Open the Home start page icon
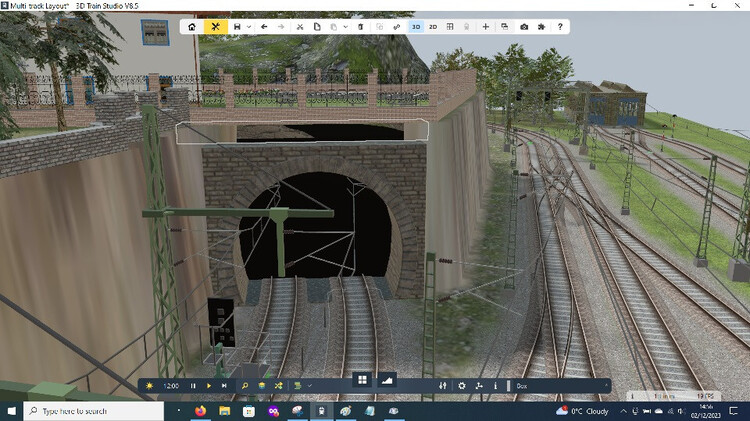 click(x=192, y=27)
